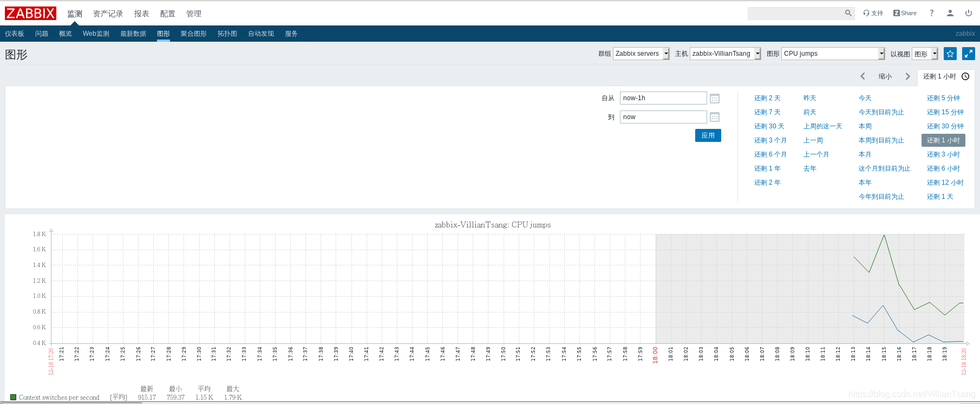Image resolution: width=980 pixels, height=404 pixels.
Task: Select the 图形 submenu tab
Action: click(x=164, y=34)
